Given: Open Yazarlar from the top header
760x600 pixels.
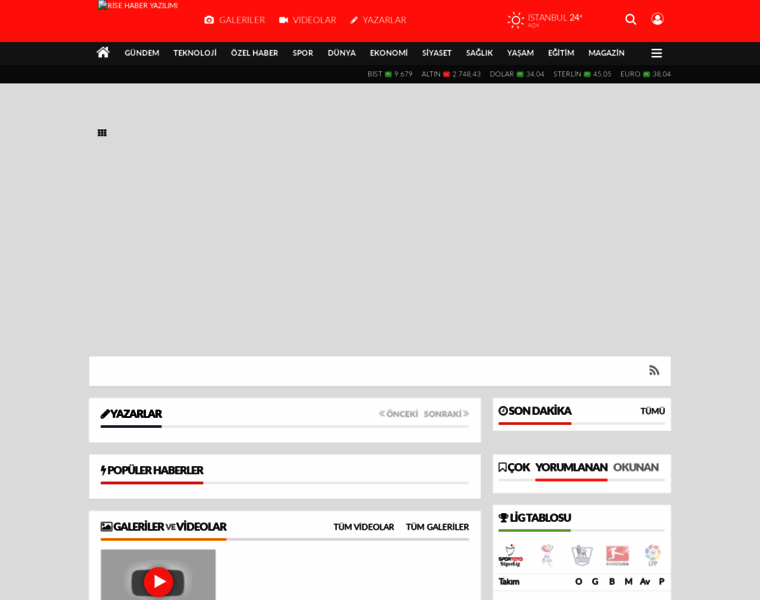Looking at the screenshot, I should pos(379,20).
